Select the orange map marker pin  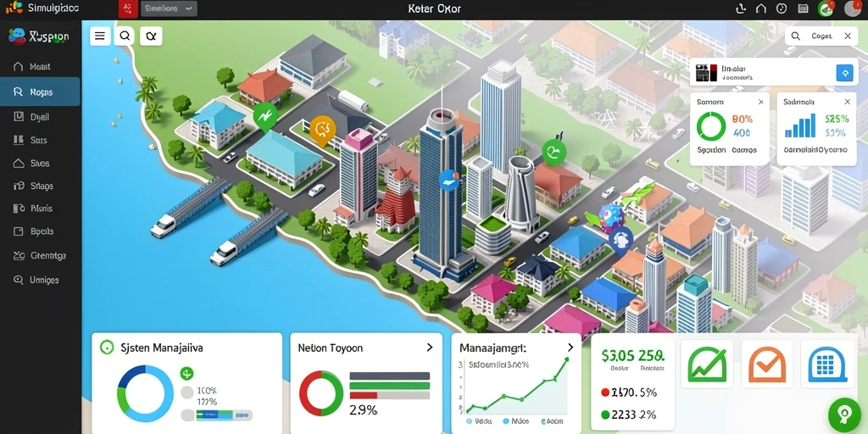click(x=321, y=130)
